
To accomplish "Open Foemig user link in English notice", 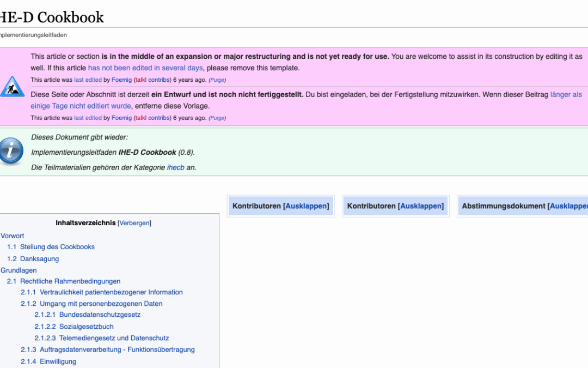I will pos(121,80).
